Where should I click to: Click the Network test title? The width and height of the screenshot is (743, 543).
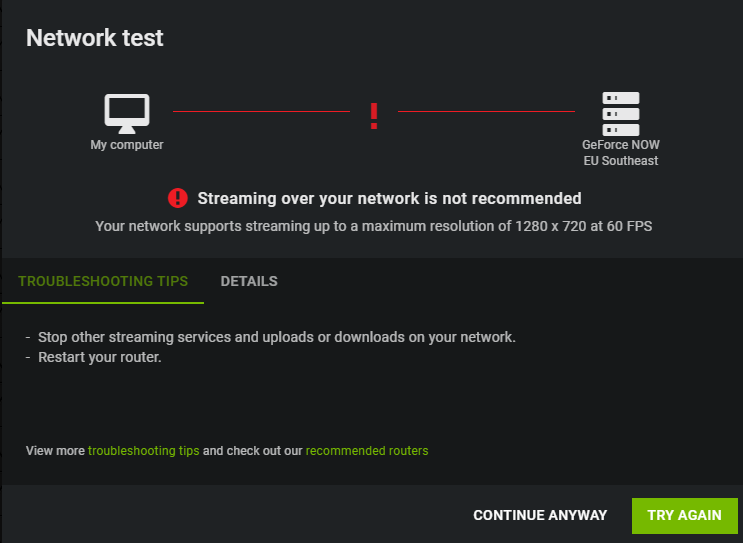[95, 38]
